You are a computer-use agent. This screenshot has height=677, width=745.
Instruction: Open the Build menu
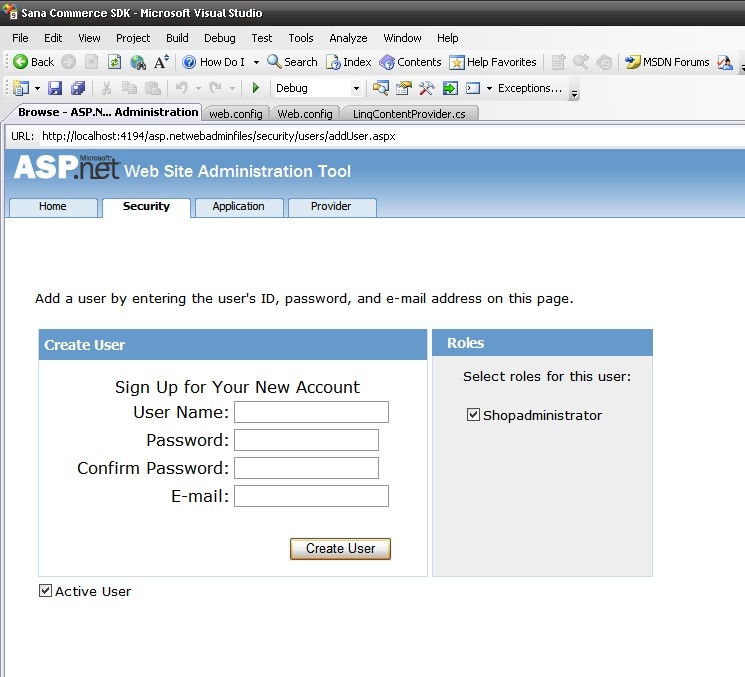(177, 38)
